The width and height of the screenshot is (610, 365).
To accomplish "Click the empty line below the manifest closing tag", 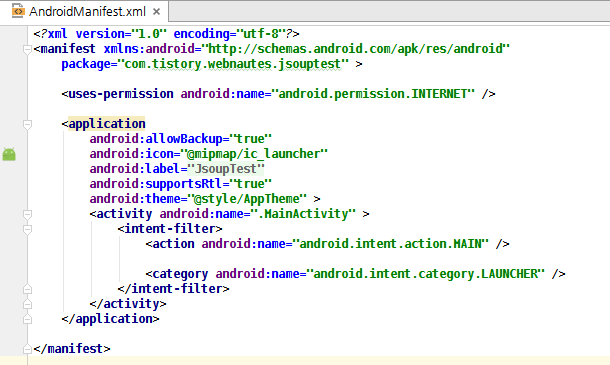I will 319,361.
